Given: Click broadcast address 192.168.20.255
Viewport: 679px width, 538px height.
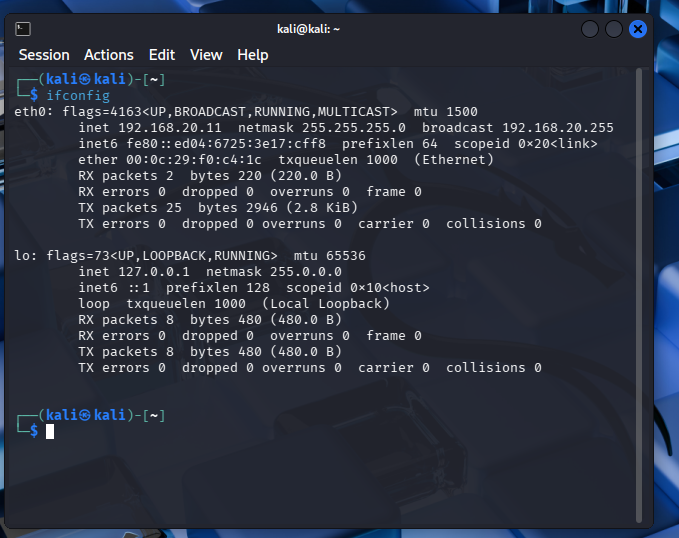Looking at the screenshot, I should tap(558, 128).
